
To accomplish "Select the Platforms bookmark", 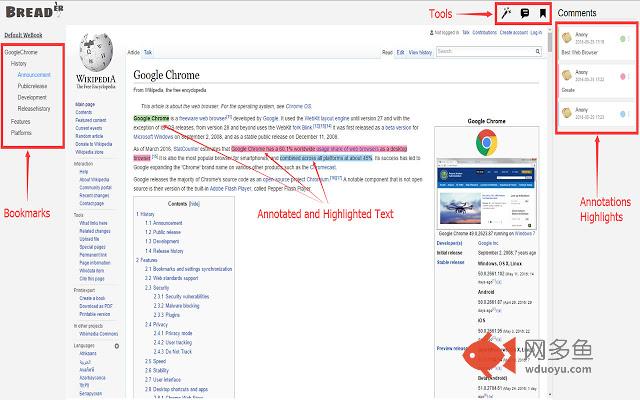I will pos(21,133).
